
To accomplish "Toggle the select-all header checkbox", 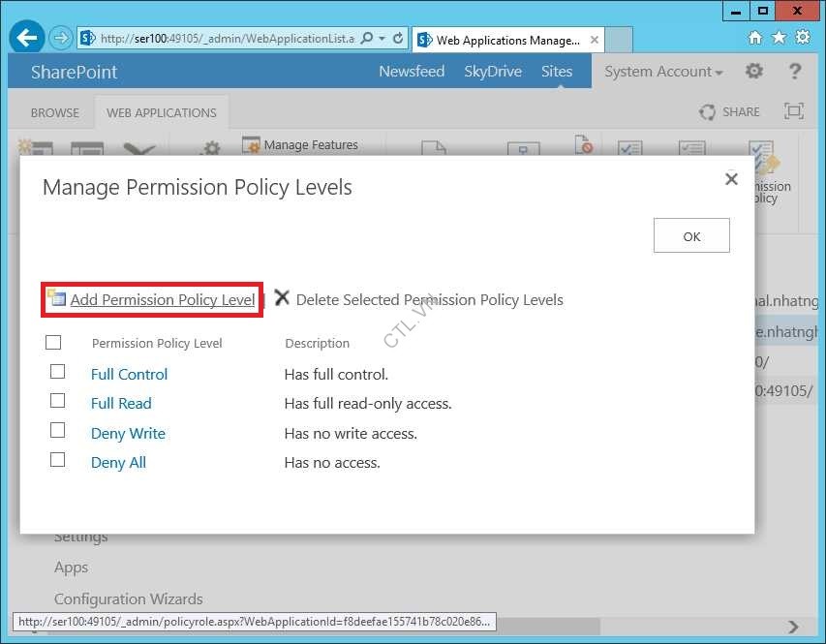I will click(x=53, y=342).
